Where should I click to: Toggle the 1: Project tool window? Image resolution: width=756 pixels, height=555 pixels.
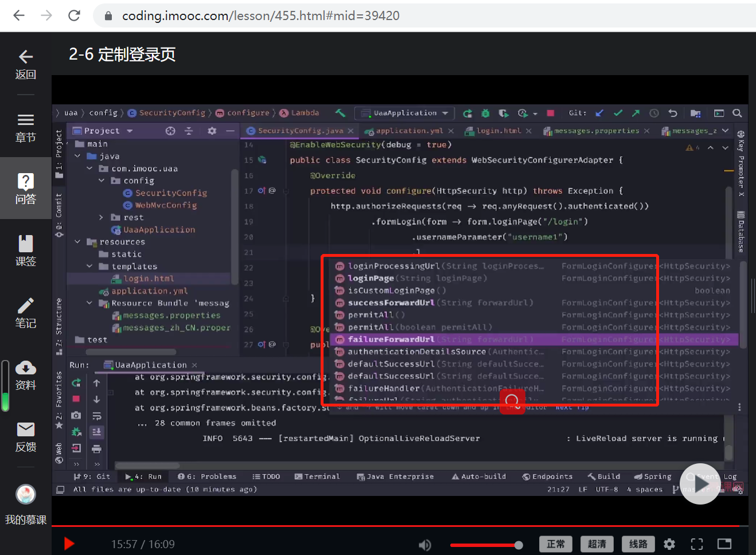tap(59, 154)
